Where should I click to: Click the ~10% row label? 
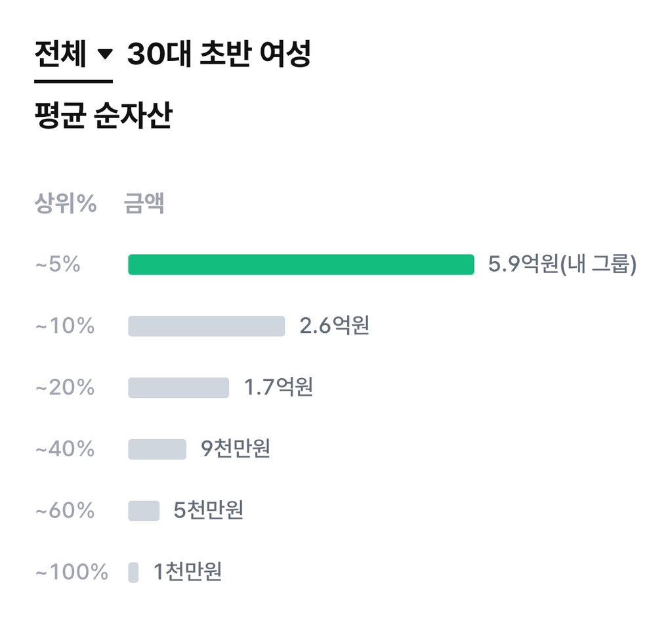[x=64, y=326]
